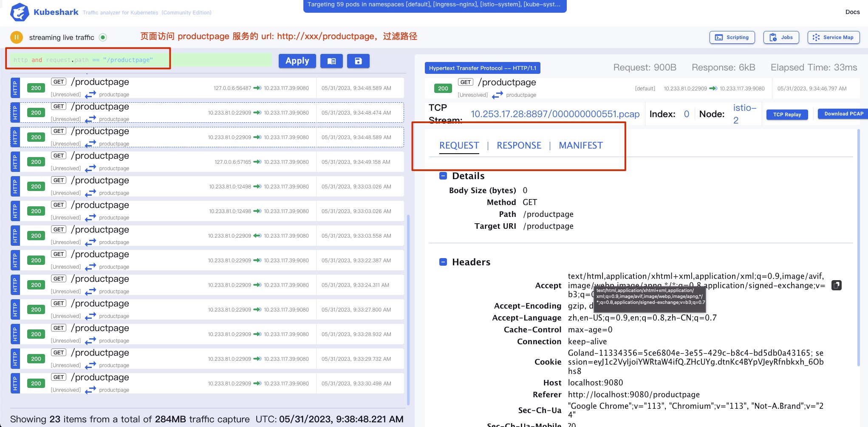Click the Response: 6kB label
The width and height of the screenshot is (868, 427).
723,67
